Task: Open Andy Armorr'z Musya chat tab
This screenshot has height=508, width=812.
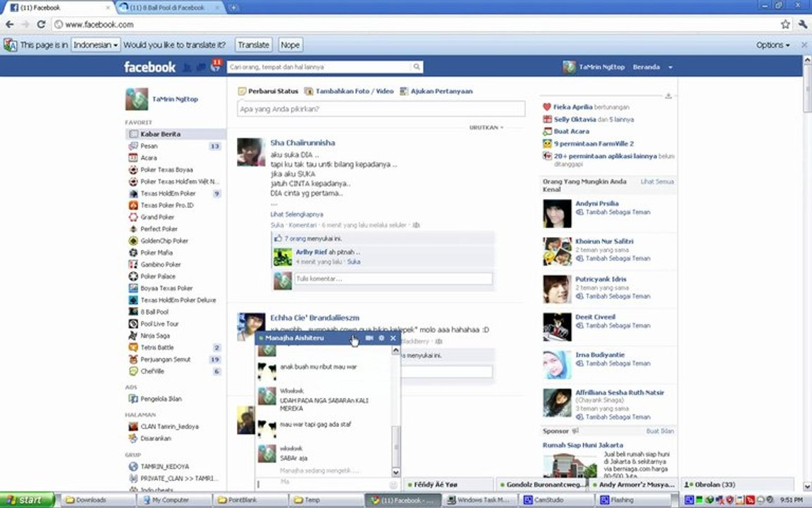Action: (634, 485)
